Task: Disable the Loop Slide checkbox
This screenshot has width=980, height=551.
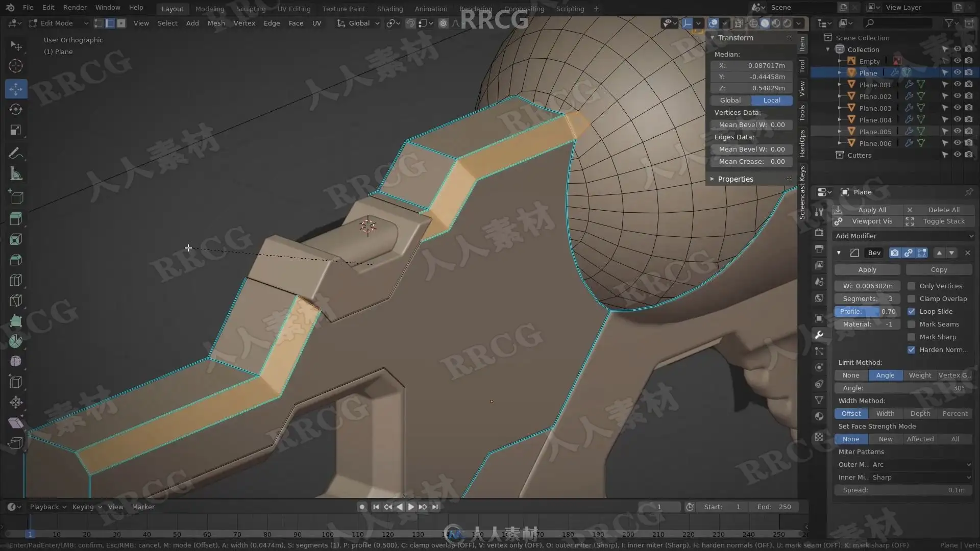Action: (x=911, y=311)
